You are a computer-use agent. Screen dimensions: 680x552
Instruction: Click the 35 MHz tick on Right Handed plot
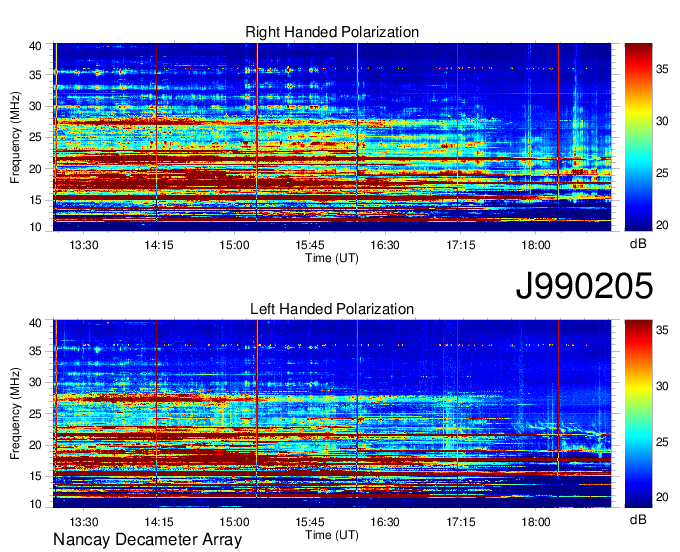(36, 75)
